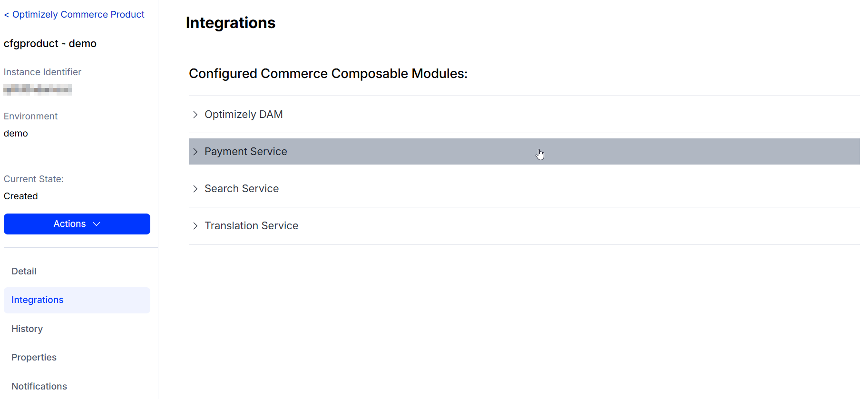
Task: Open the Detail section
Action: tap(24, 271)
